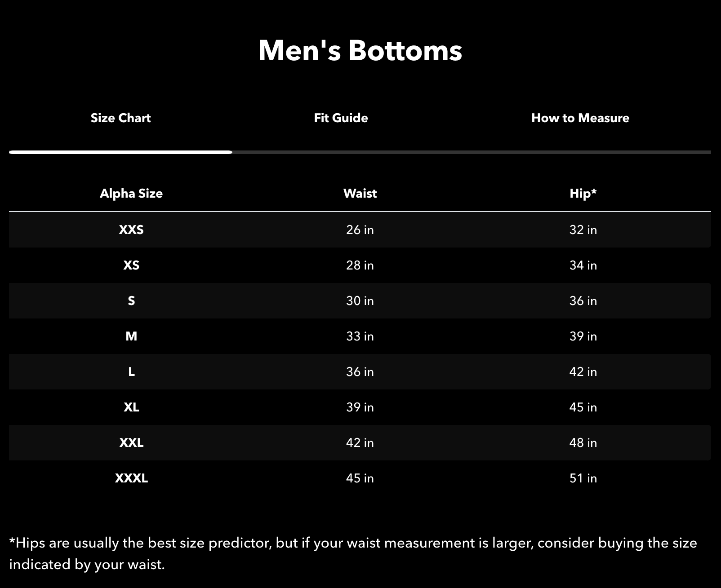Click the Waist column header
721x588 pixels.
[360, 193]
